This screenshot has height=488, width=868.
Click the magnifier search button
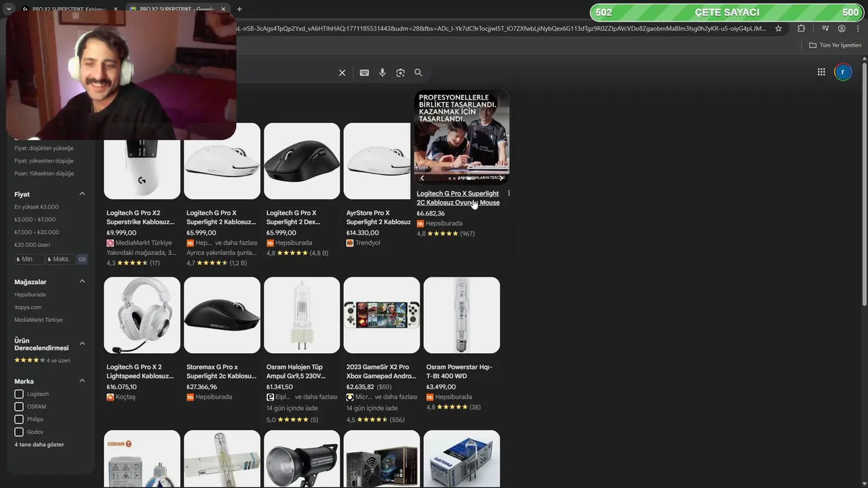[x=418, y=73]
